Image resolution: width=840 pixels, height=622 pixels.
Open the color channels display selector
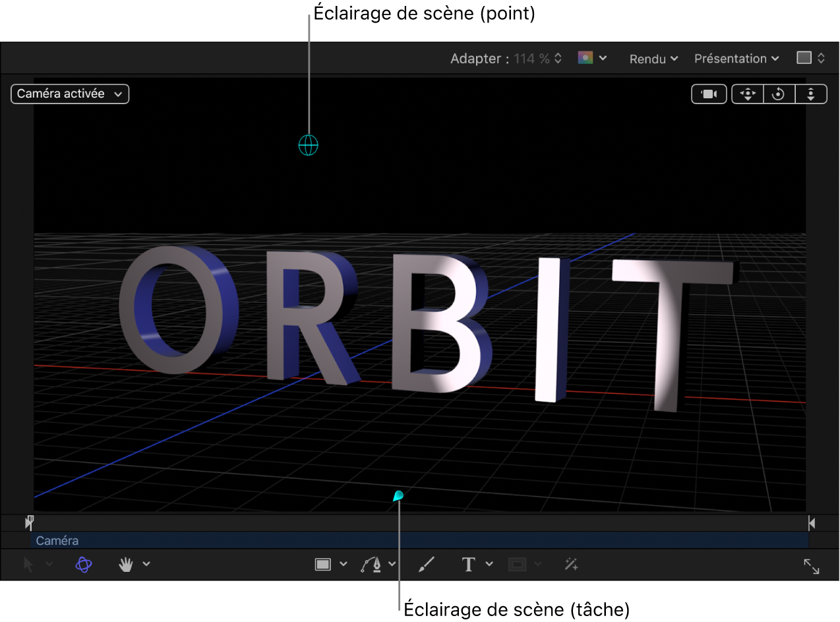tap(591, 58)
